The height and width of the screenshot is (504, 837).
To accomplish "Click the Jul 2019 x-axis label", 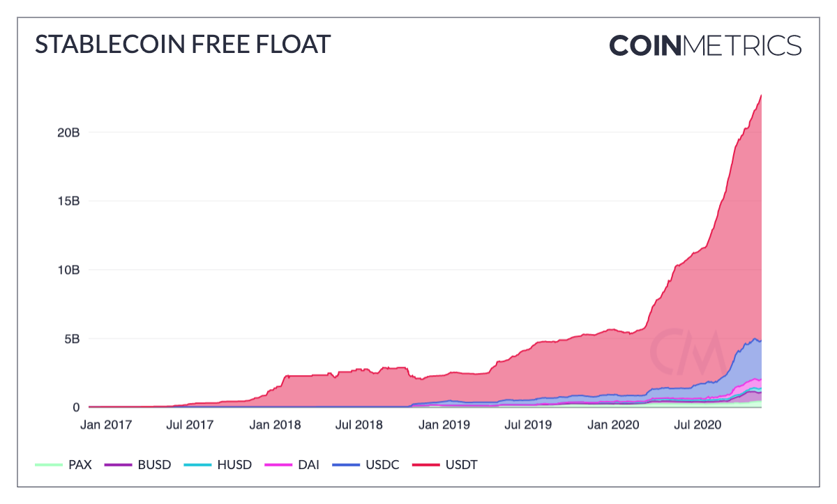I will coord(527,424).
